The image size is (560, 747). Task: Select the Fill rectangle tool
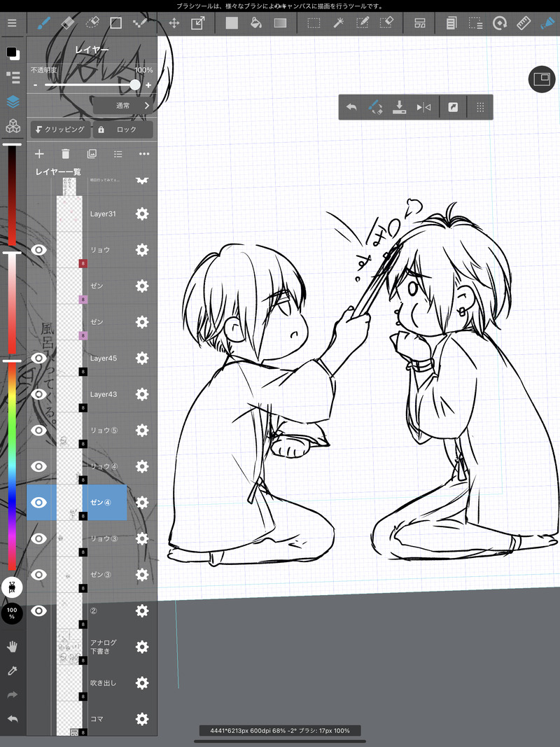click(x=232, y=23)
